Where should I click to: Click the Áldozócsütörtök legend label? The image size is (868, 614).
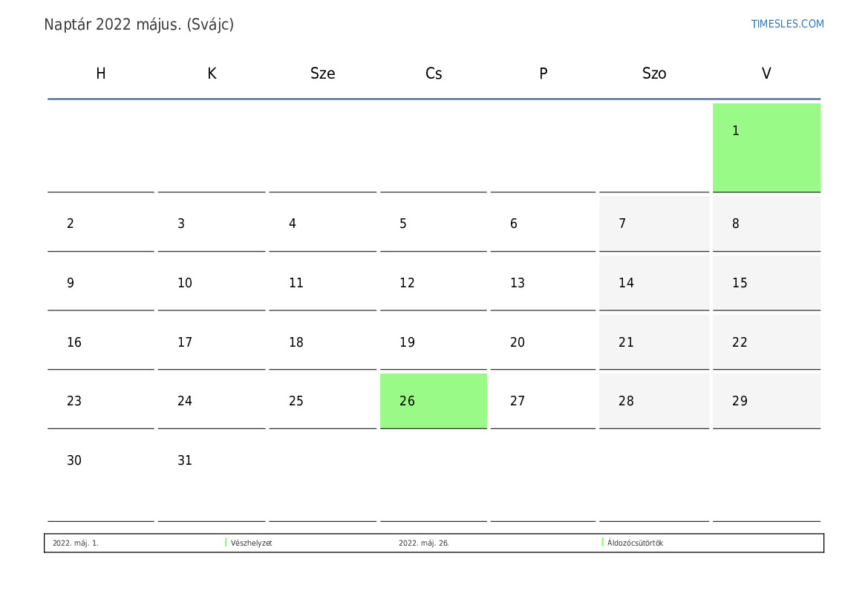pyautogui.click(x=636, y=543)
